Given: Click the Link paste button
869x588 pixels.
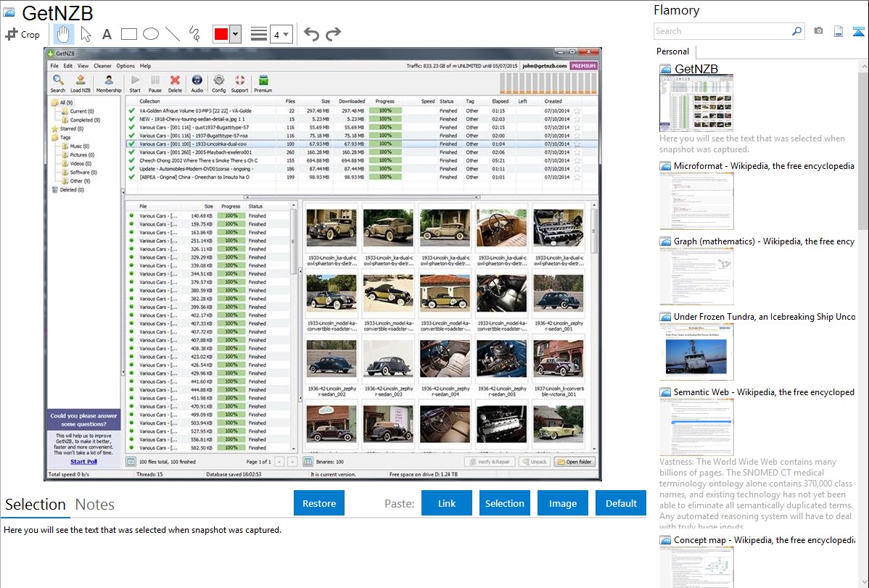Looking at the screenshot, I should point(447,503).
